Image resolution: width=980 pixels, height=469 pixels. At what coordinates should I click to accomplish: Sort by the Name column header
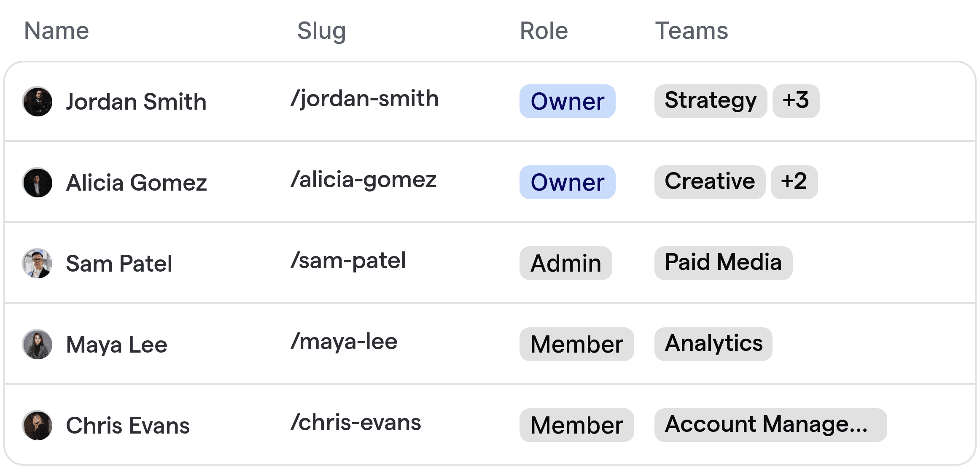tap(56, 30)
